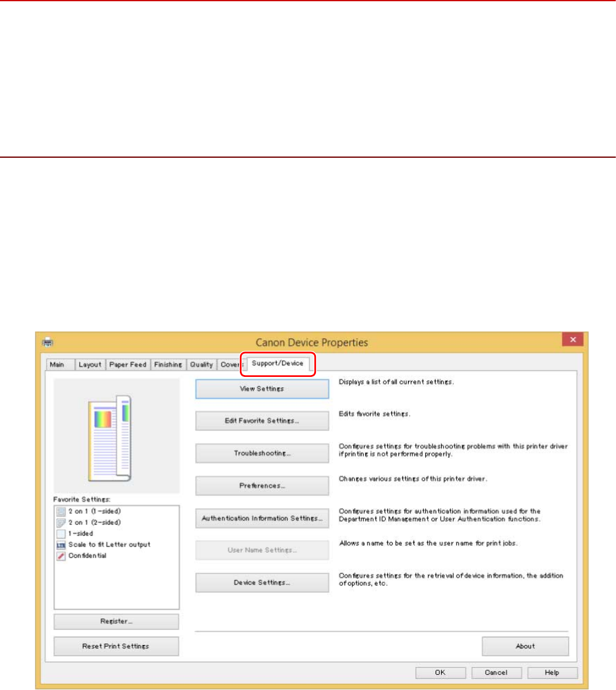This screenshot has height=690, width=616.
Task: Click the 2 on 1 (1-sided) favorite icon
Action: tap(61, 511)
